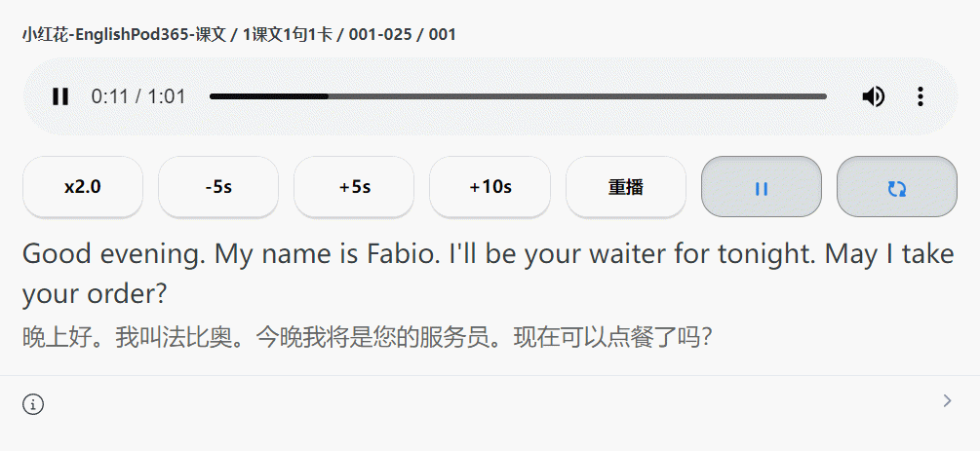Click the info icon below the translation

33,404
